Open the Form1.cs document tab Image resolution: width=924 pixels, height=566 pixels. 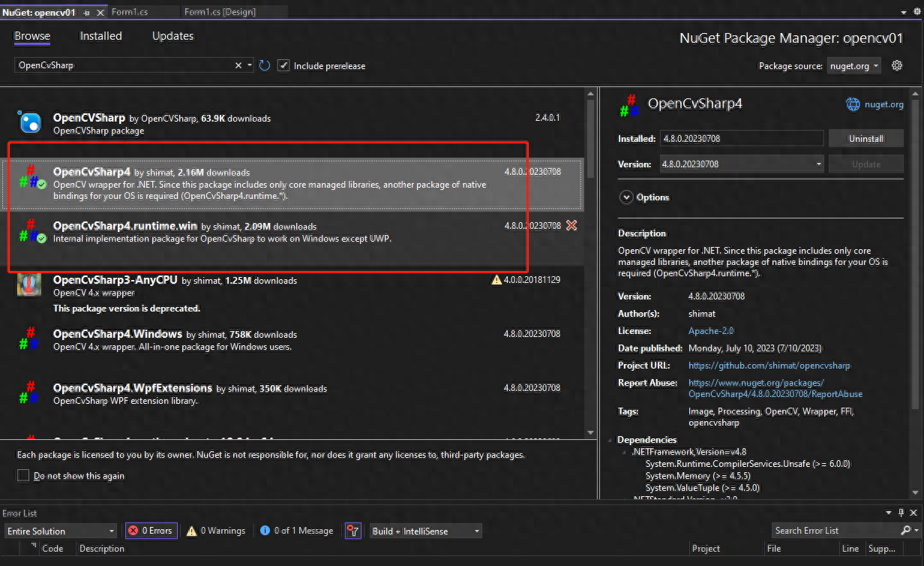130,12
